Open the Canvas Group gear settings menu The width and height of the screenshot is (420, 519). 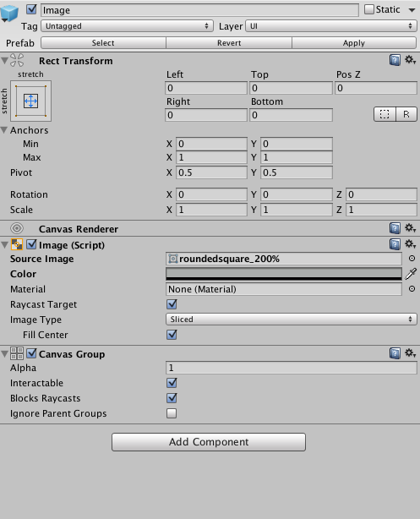411,353
